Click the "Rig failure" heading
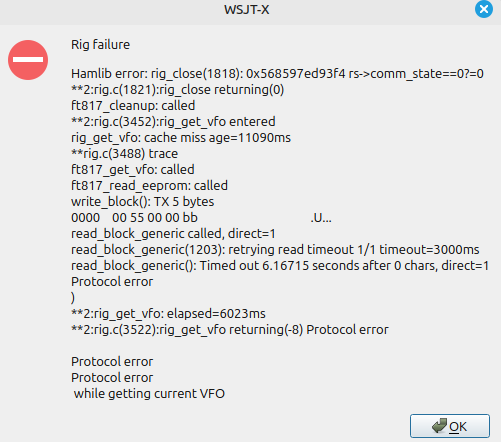The width and height of the screenshot is (501, 442). point(100,44)
